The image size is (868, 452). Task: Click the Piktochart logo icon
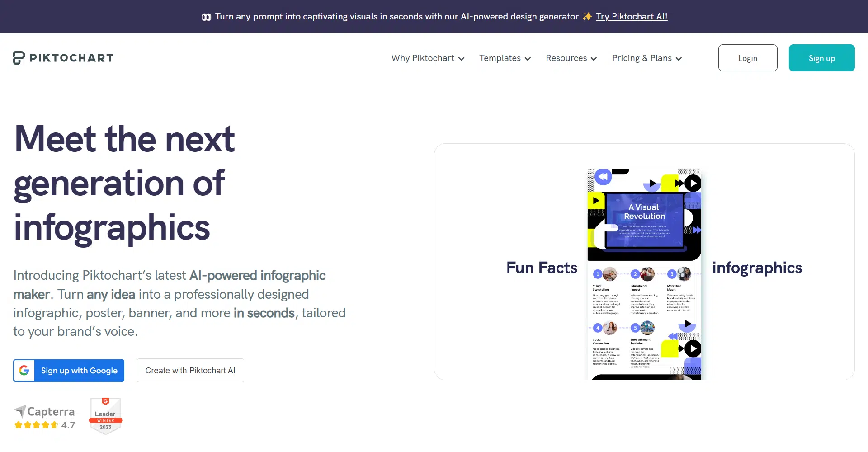[x=19, y=58]
